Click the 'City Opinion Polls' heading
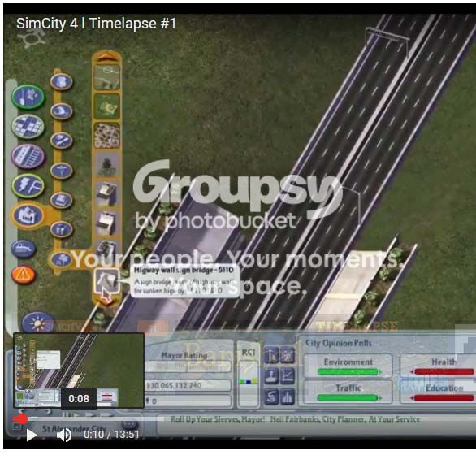The width and height of the screenshot is (476, 455). point(339,343)
